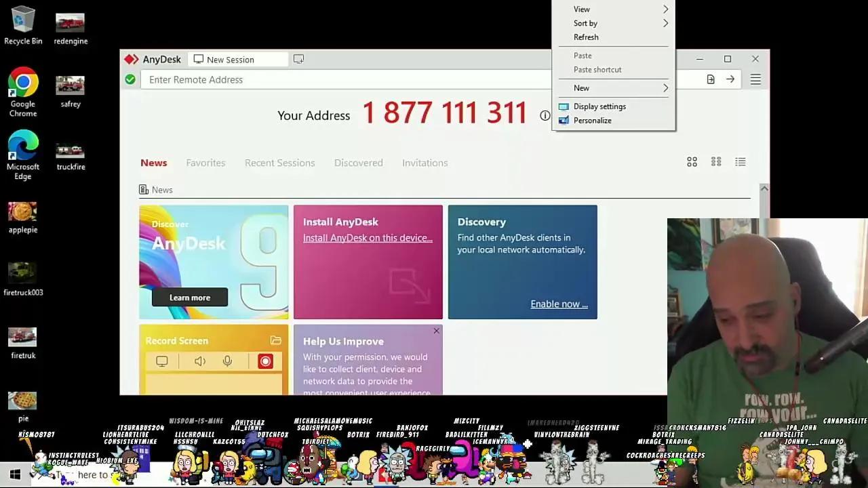Click the News section header label
The image size is (868, 488).
(x=162, y=190)
